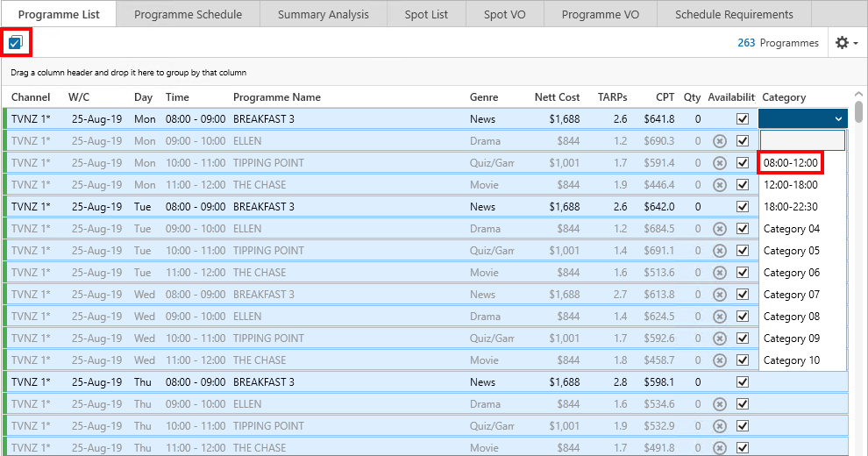Toggle availability checkbox for Mon THE CHASE
The width and height of the screenshot is (868, 456).
(x=743, y=185)
